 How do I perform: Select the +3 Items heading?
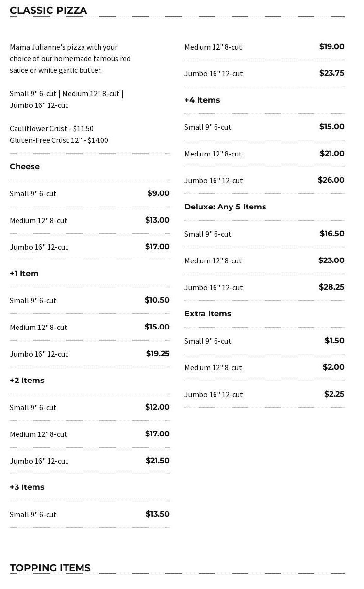(27, 487)
